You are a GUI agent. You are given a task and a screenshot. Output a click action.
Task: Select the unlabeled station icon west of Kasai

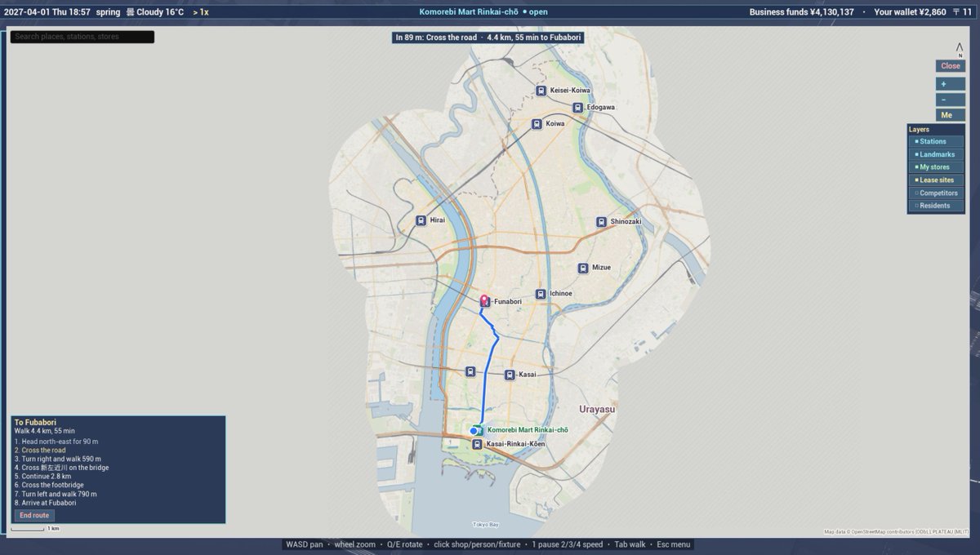tap(470, 371)
